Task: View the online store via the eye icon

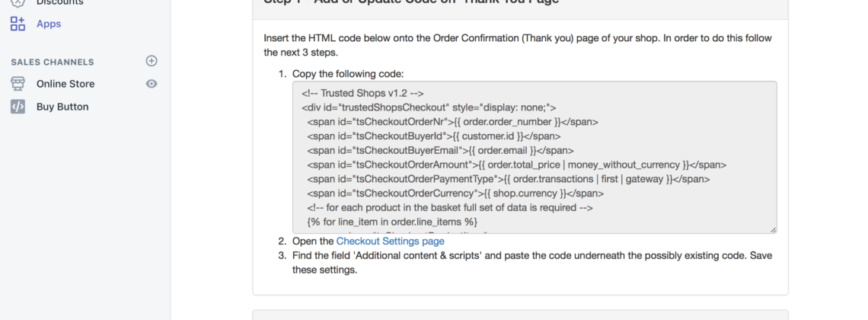Action: 152,84
